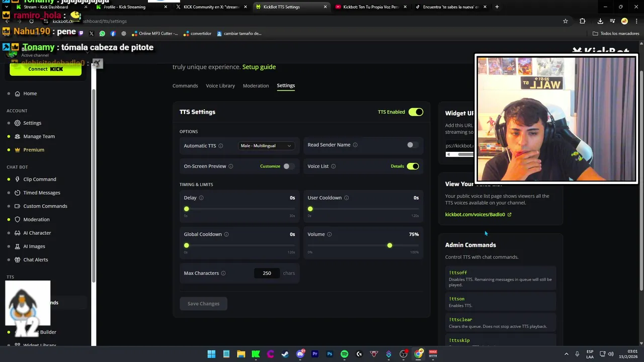Click the Clip Command icon
The image size is (644, 362).
(18, 179)
